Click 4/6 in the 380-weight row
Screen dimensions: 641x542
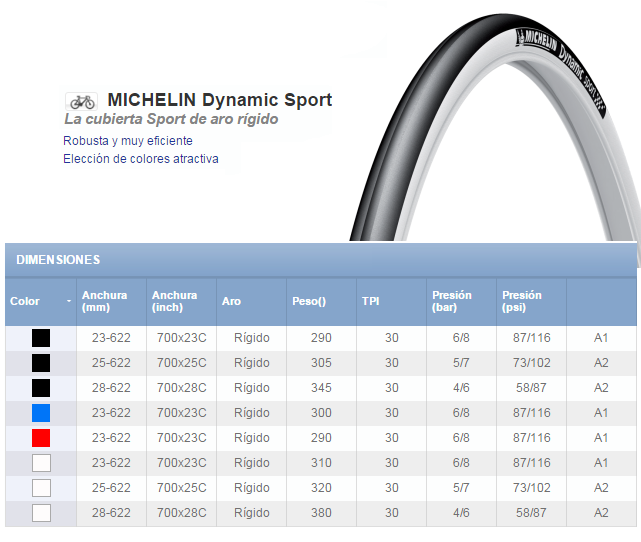[461, 513]
